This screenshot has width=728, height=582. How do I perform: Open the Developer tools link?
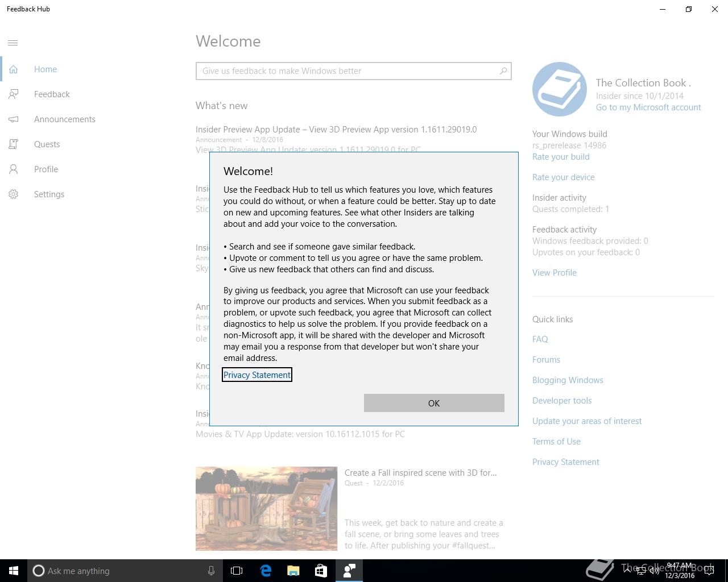[562, 401]
